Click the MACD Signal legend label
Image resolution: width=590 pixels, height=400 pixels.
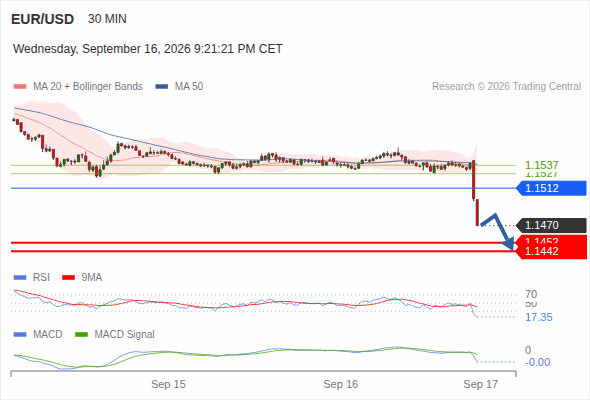point(125,335)
